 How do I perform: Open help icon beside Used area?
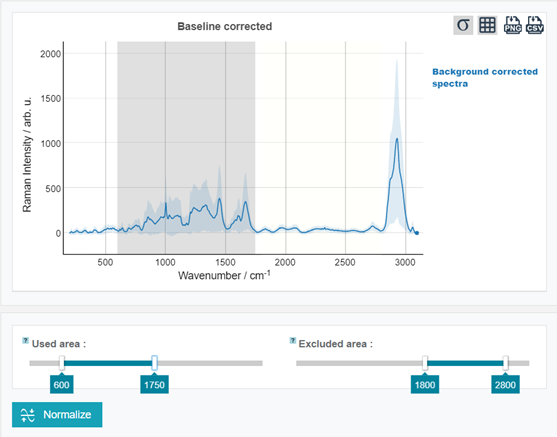click(x=25, y=340)
